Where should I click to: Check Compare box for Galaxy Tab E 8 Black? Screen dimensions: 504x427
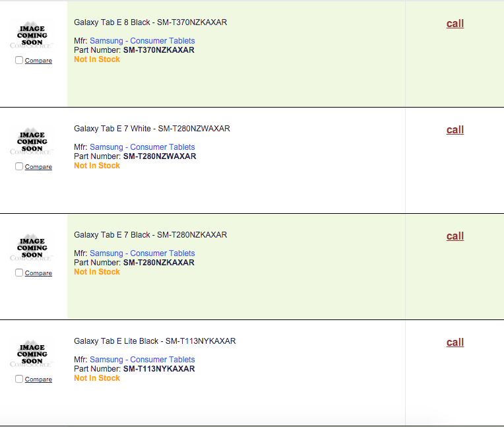tap(19, 60)
